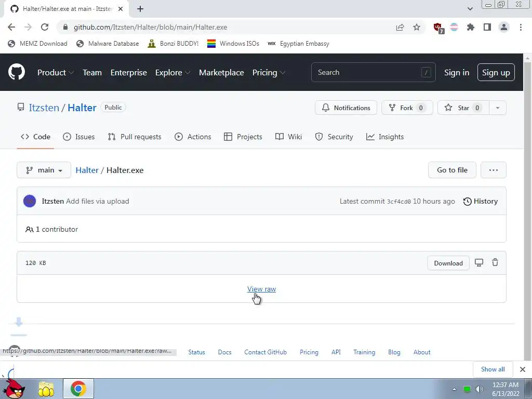This screenshot has height=399, width=532.
Task: Bookmark this page with the star icon
Action: tap(417, 27)
